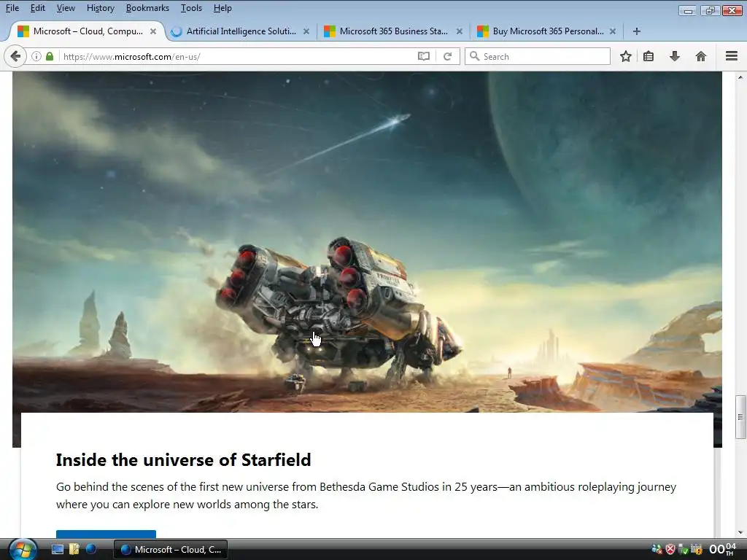Viewport: 747px width, 560px height.
Task: Click the taskbar clock
Action: coord(722,549)
